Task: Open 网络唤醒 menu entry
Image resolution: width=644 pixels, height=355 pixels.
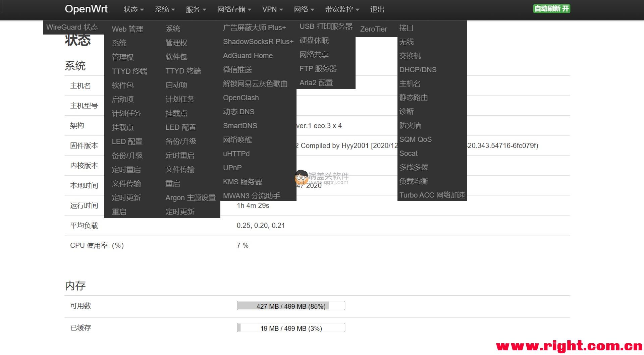Action: pyautogui.click(x=237, y=139)
